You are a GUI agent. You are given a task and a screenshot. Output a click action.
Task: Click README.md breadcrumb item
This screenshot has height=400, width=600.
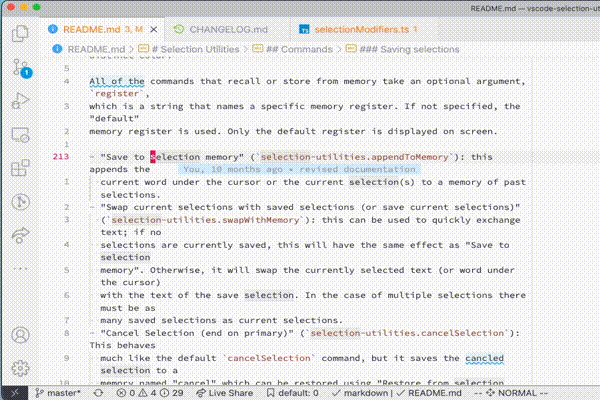tap(89, 49)
